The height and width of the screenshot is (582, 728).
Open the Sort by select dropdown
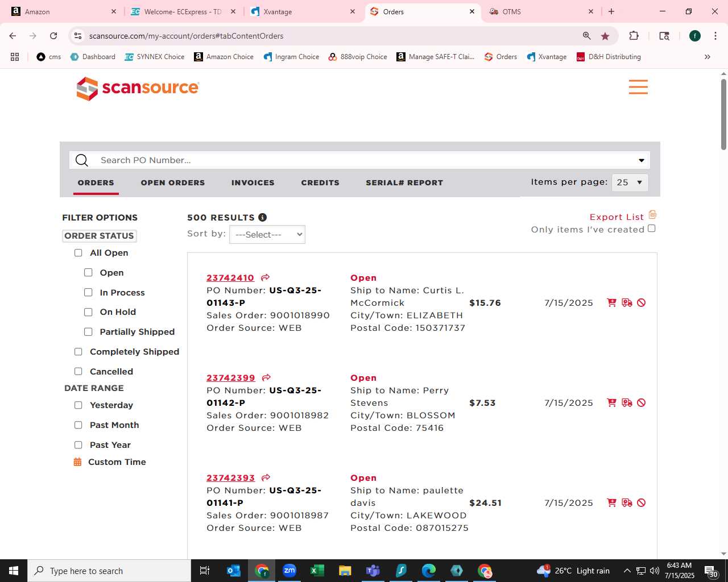pos(267,235)
